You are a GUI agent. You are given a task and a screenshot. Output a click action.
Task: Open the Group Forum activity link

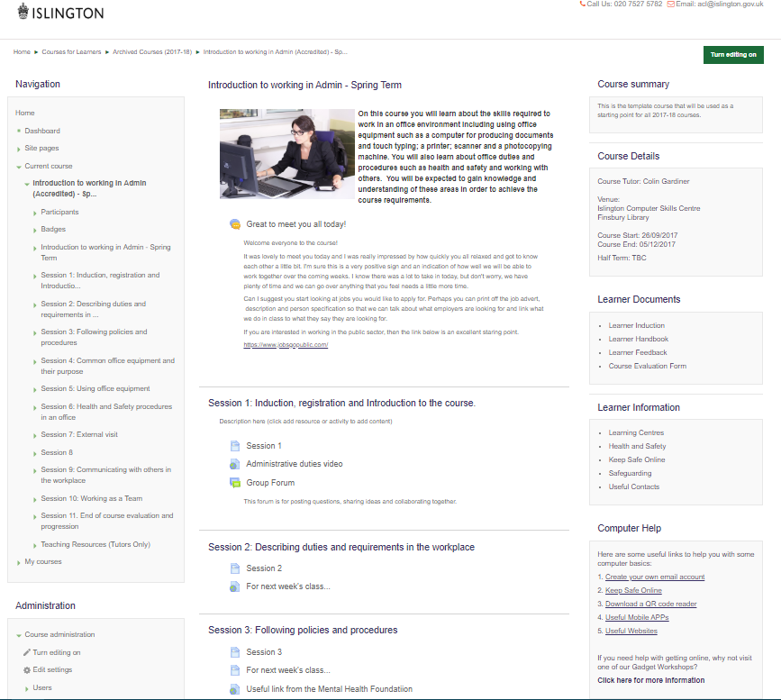click(x=270, y=483)
